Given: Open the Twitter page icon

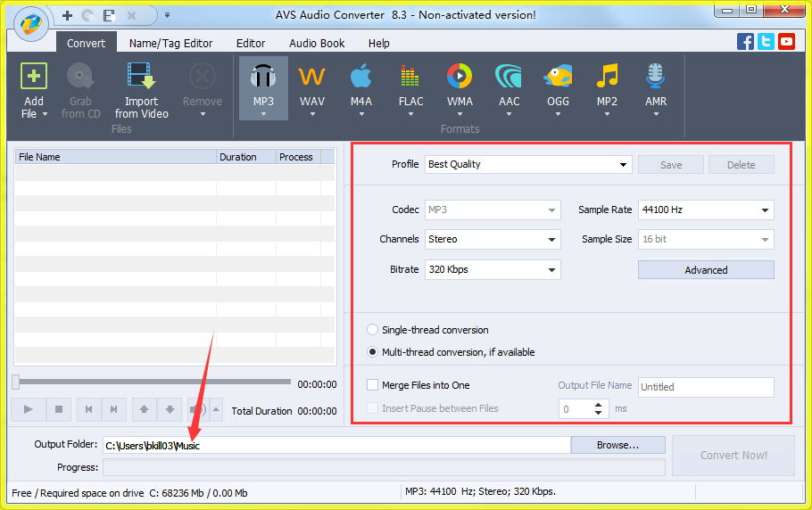Looking at the screenshot, I should (x=766, y=42).
